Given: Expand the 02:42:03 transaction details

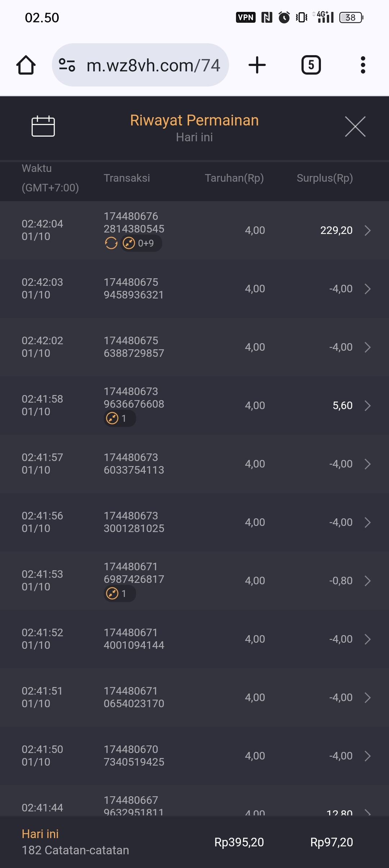Looking at the screenshot, I should [367, 289].
